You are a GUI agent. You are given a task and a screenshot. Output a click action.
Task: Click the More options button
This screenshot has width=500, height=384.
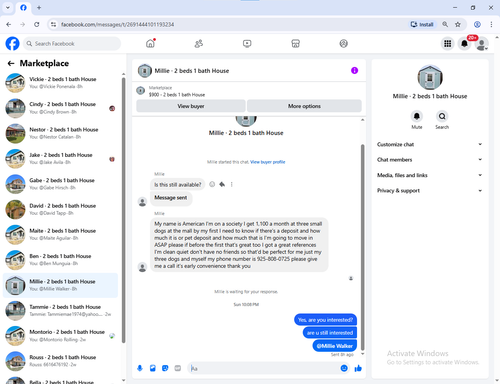[x=304, y=106]
